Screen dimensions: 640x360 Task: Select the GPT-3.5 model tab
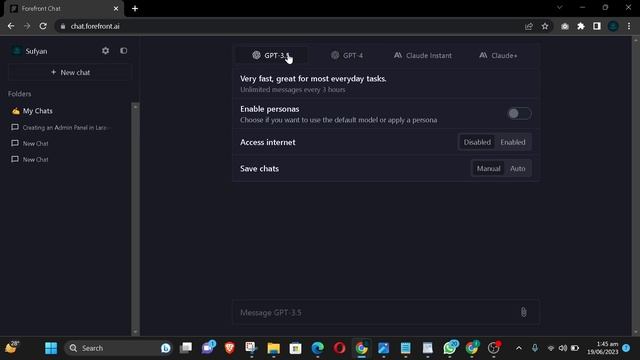click(271, 56)
